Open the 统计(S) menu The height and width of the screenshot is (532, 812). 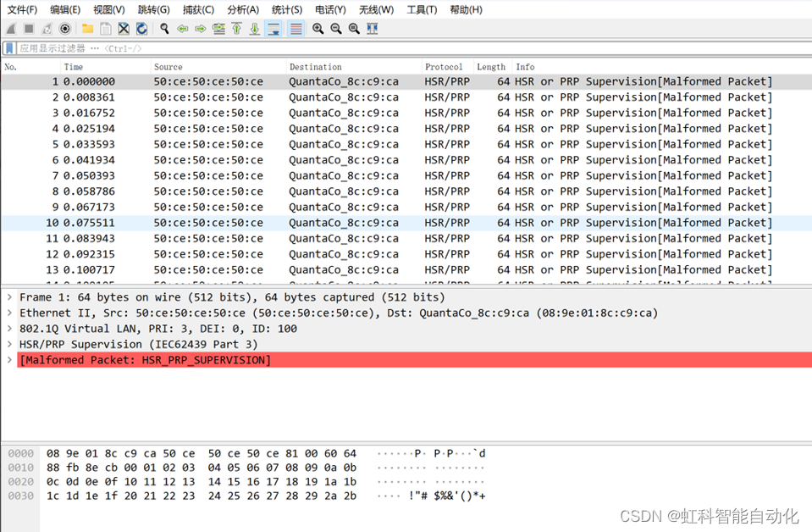coord(287,10)
